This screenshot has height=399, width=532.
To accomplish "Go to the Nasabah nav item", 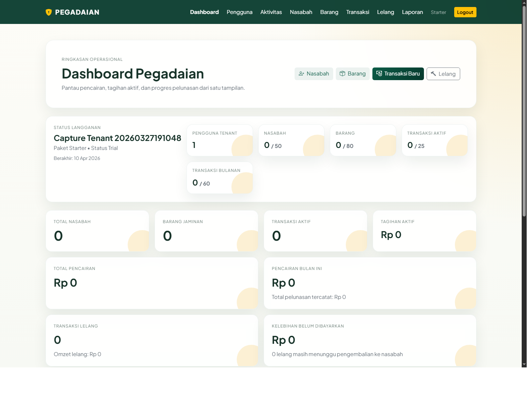I will pos(301,12).
